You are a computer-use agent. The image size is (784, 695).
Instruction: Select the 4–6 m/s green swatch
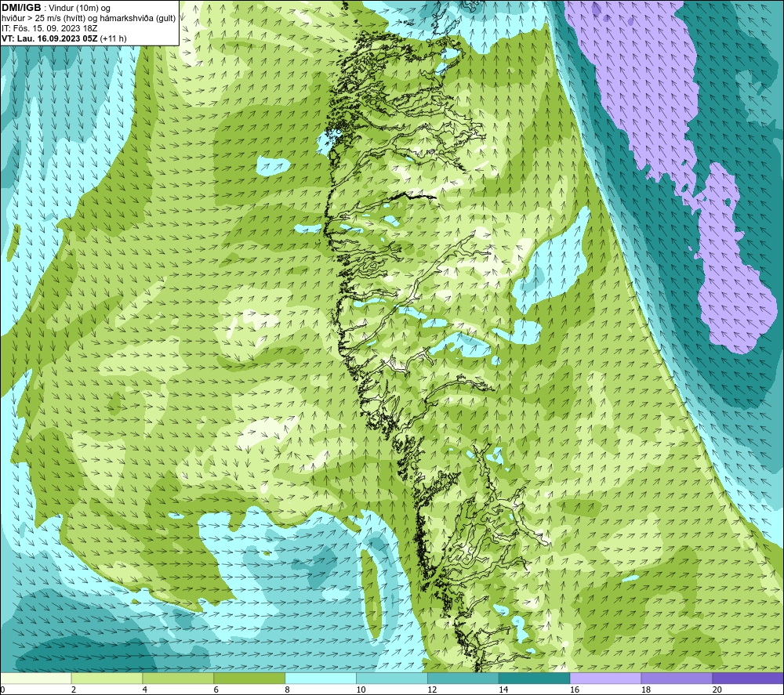(178, 679)
